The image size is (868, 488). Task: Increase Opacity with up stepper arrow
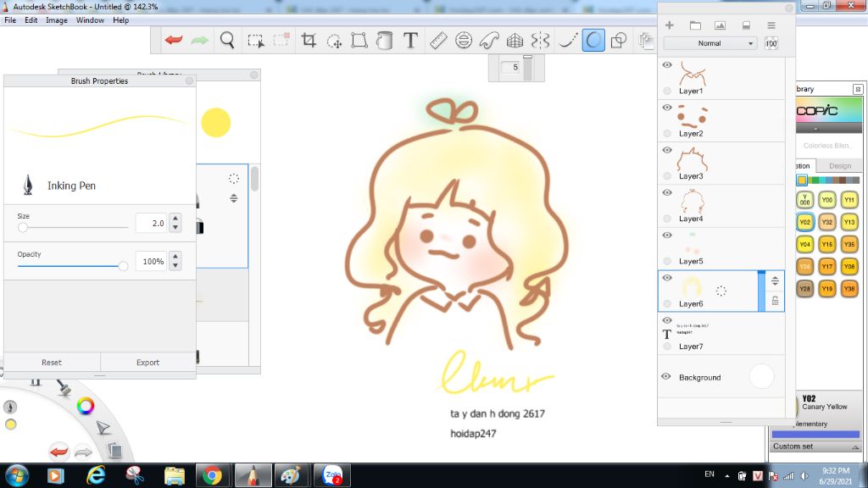click(x=175, y=257)
